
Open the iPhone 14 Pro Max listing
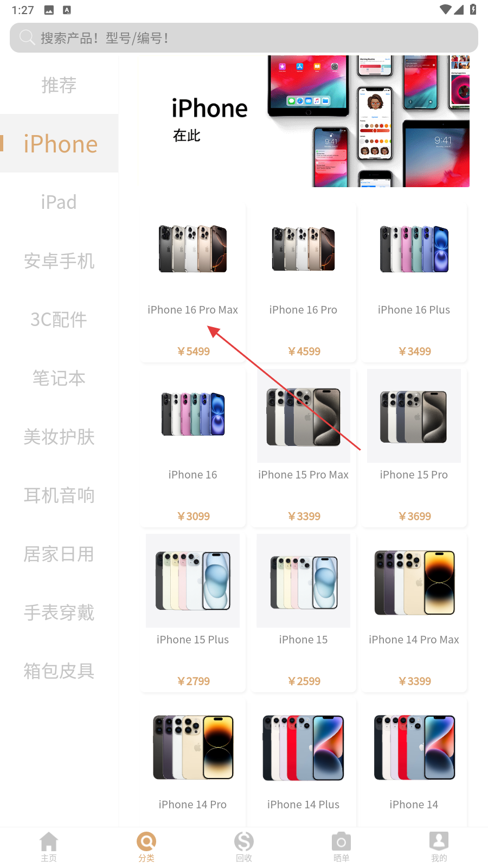pyautogui.click(x=414, y=612)
